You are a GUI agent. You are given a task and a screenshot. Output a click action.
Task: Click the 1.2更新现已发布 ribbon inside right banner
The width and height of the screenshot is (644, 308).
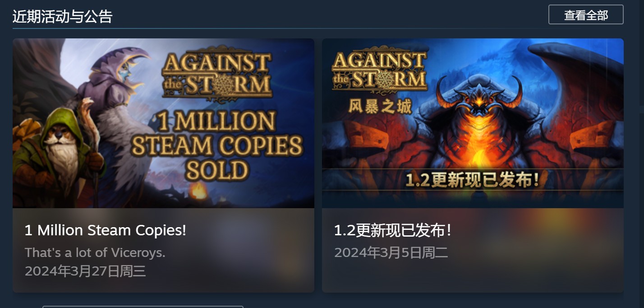(473, 180)
